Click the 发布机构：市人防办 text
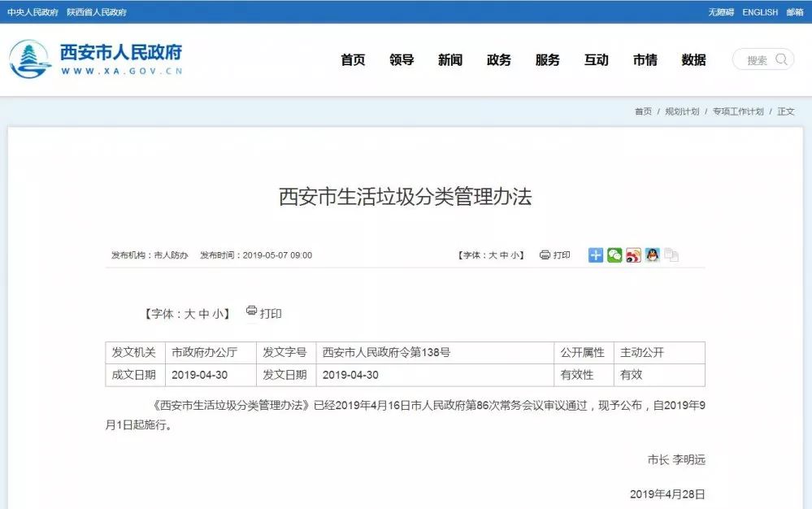 click(x=150, y=254)
